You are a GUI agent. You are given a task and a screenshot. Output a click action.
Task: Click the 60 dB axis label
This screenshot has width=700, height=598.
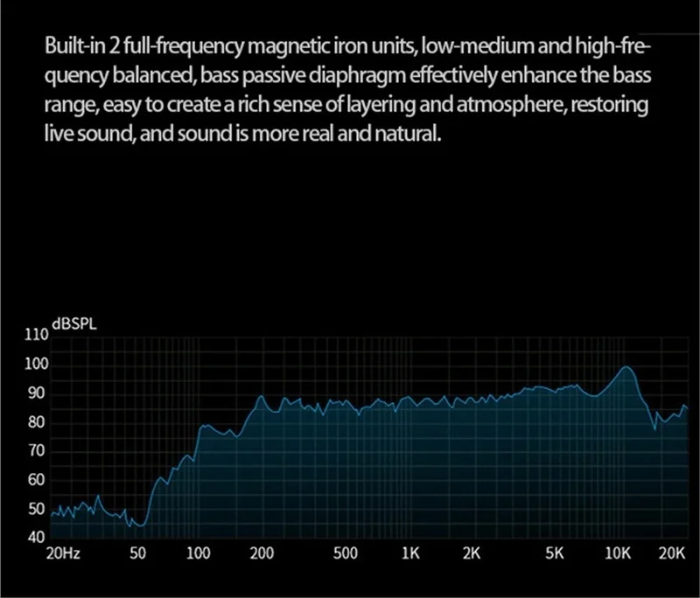(37, 480)
